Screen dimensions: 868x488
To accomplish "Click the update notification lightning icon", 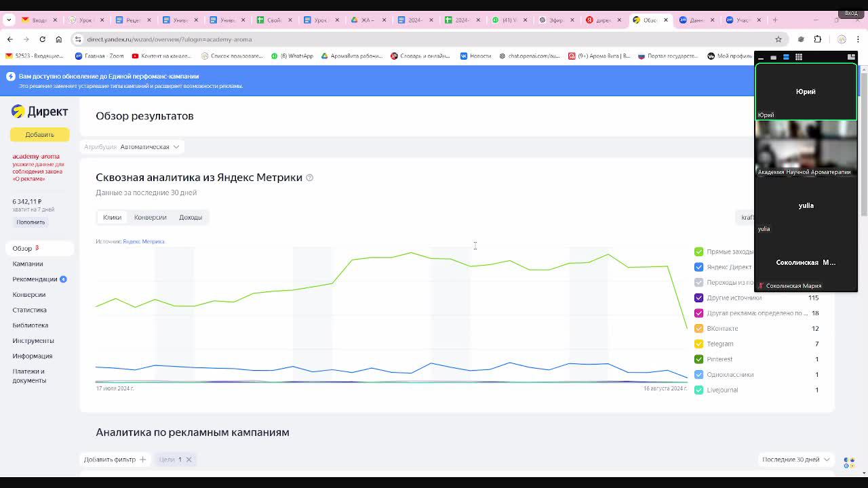I will coord(11,76).
